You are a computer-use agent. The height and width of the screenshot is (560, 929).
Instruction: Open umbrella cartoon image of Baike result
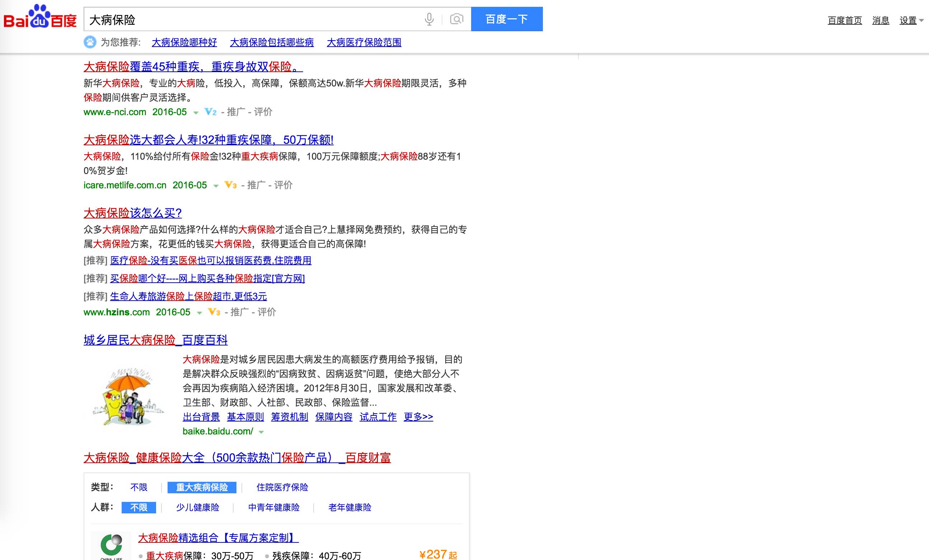click(128, 397)
